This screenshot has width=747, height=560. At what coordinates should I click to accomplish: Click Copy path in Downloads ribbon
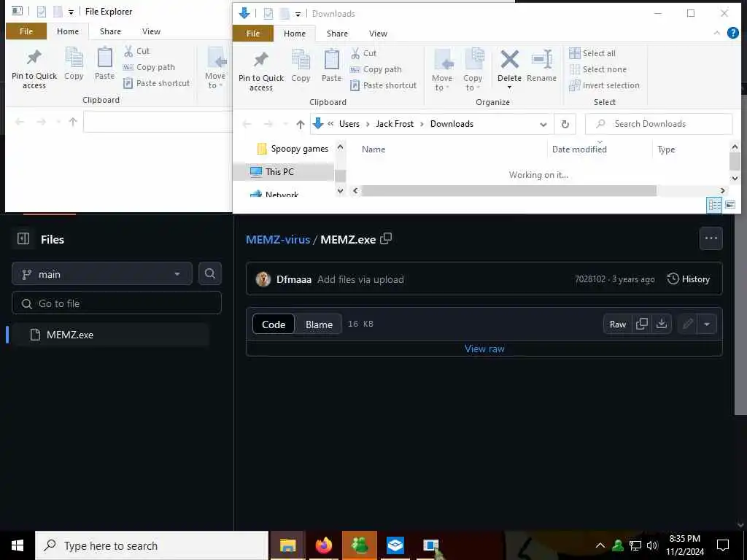(x=376, y=69)
